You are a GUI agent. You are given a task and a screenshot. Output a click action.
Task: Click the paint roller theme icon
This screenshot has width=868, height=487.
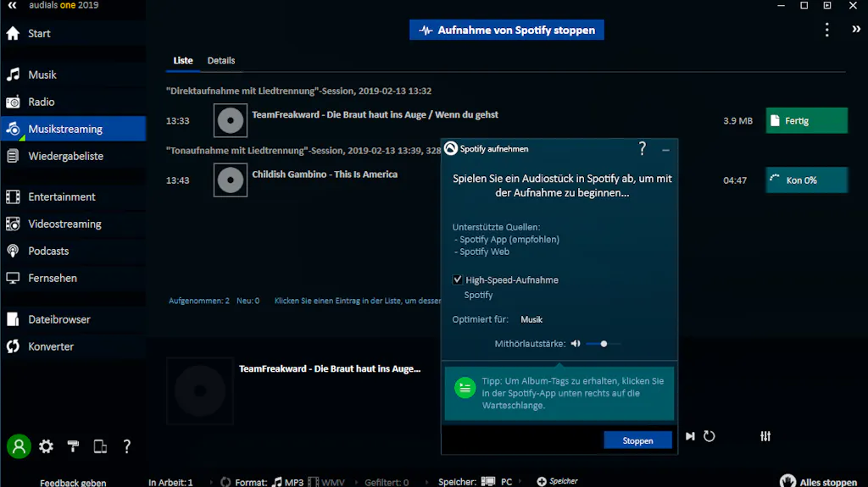click(x=73, y=446)
